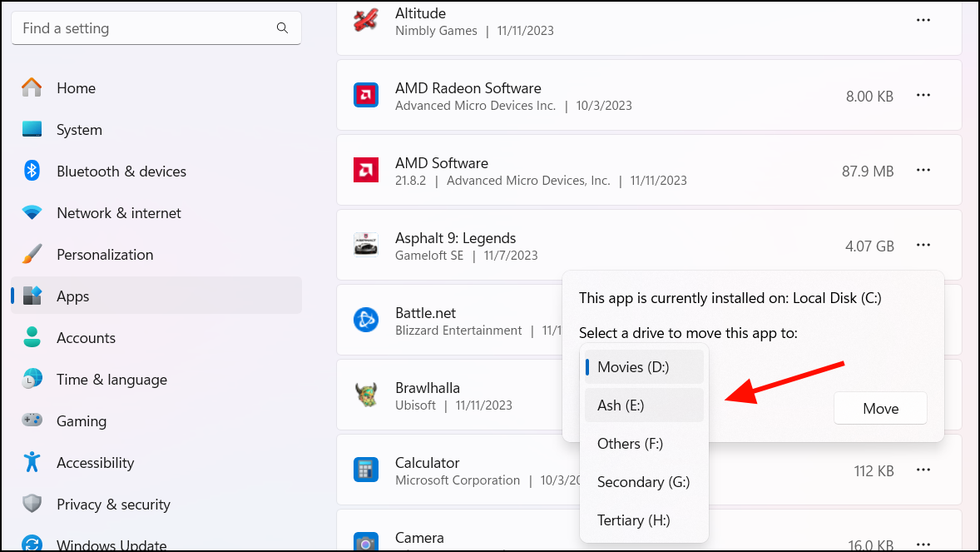Viewport: 980px width, 552px height.
Task: Click the AMD Software app icon
Action: pyautogui.click(x=365, y=170)
